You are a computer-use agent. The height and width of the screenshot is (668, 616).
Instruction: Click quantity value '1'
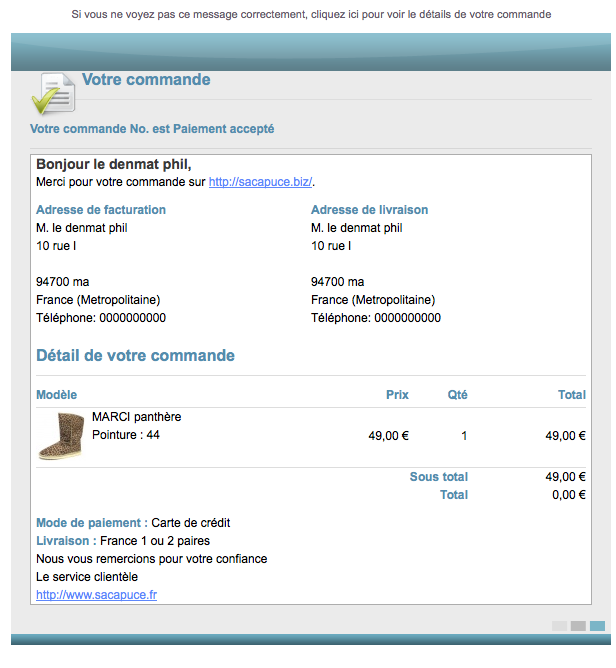(464, 435)
